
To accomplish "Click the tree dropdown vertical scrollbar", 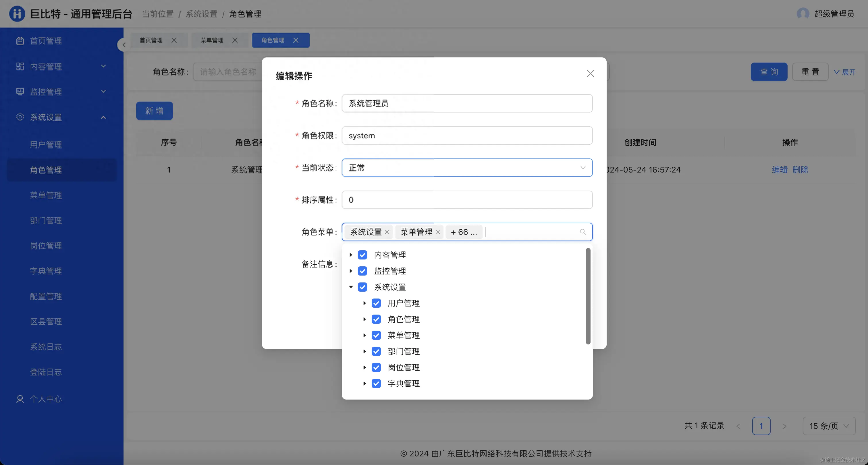I will coord(588,296).
